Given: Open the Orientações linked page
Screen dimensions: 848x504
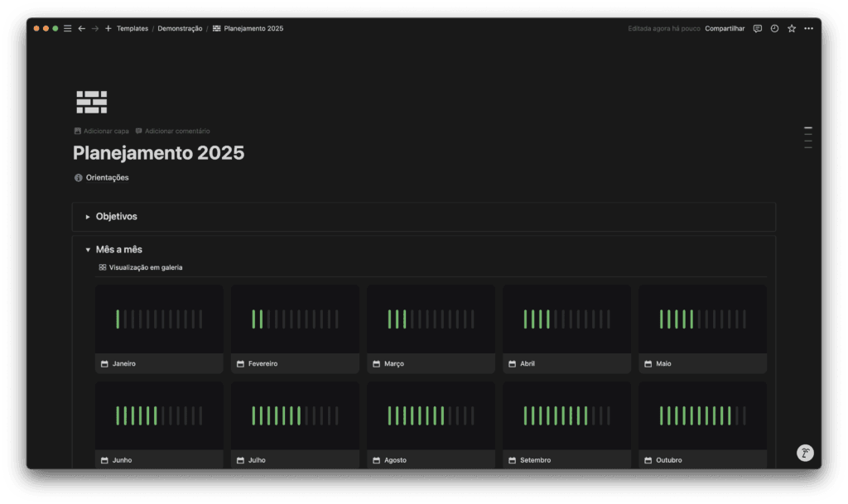Looking at the screenshot, I should [107, 177].
